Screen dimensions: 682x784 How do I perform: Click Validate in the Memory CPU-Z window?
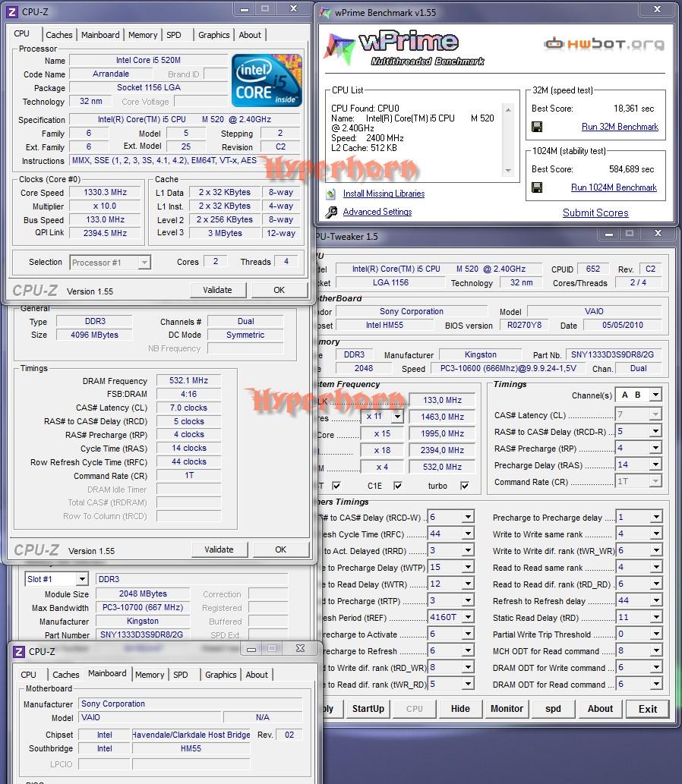(219, 549)
